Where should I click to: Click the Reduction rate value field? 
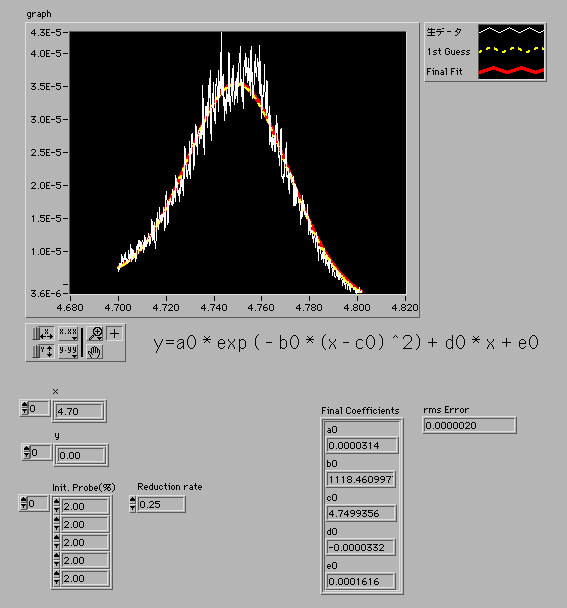(x=161, y=504)
